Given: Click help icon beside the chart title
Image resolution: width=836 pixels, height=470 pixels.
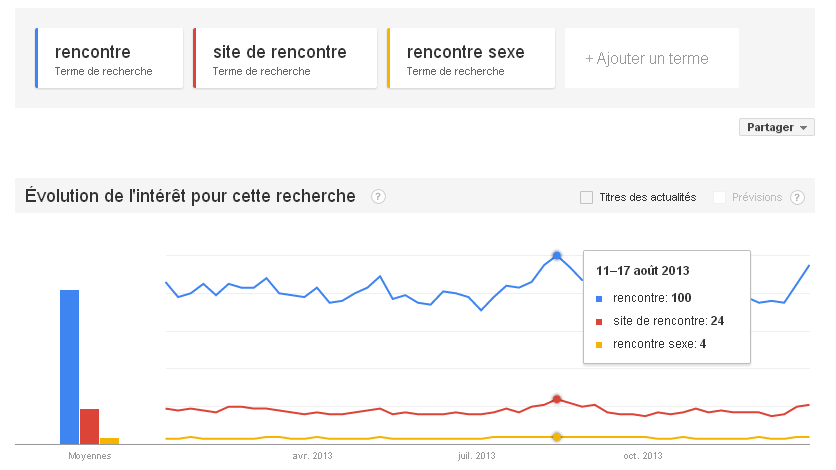Looking at the screenshot, I should click(378, 197).
